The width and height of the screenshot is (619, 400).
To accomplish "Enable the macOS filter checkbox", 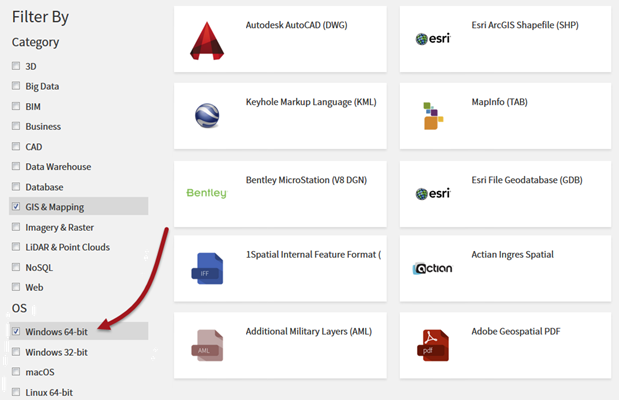I will [x=16, y=372].
